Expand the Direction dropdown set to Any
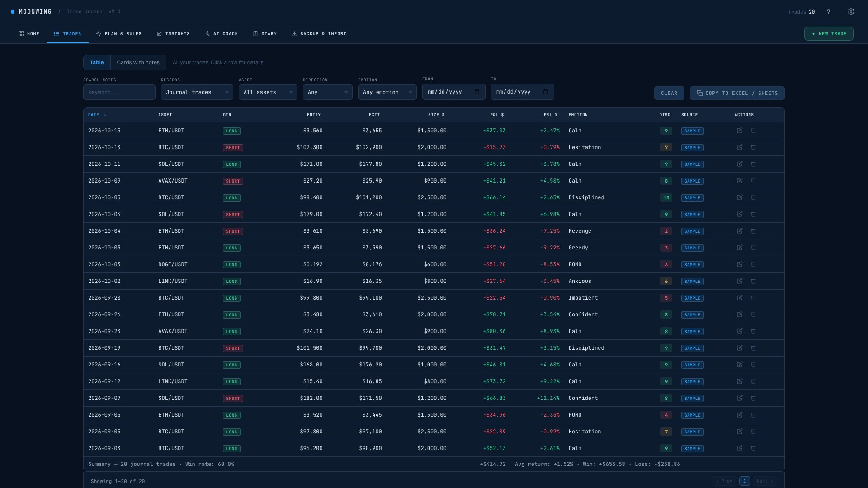This screenshot has width=868, height=488. (x=328, y=92)
